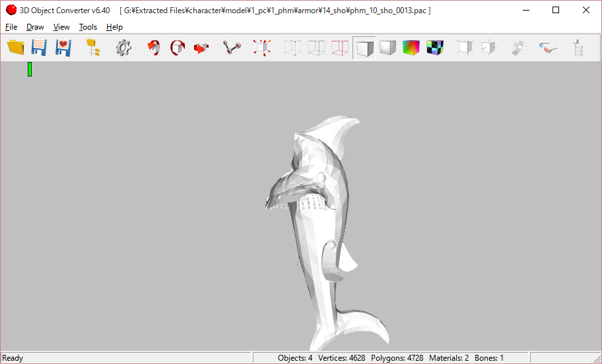This screenshot has height=364, width=602.
Task: Click the open file folder icon
Action: (16, 47)
